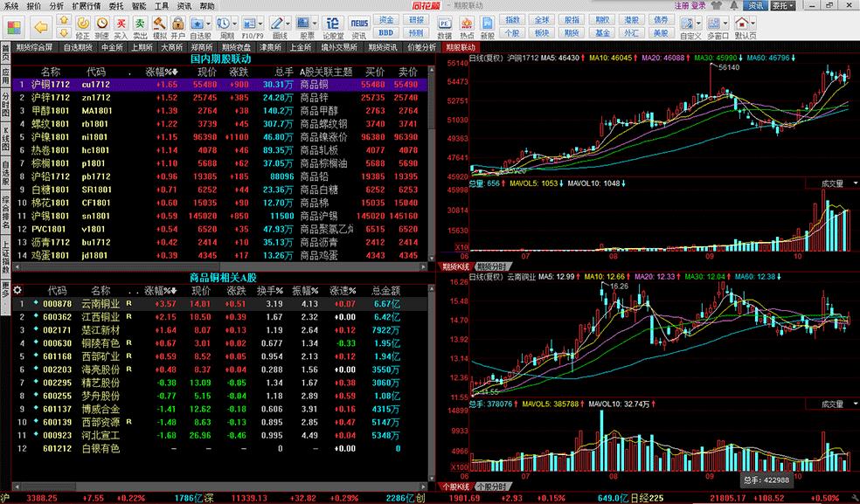Screen dimensions: 860x504
Task: Open the 论股堂 forum icon
Action: pyautogui.click(x=332, y=27)
